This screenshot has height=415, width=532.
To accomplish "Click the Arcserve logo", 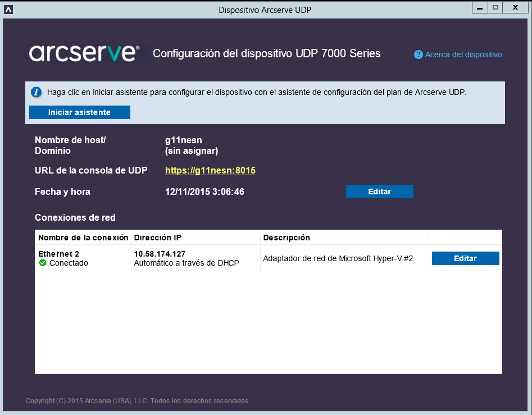I will (x=84, y=53).
